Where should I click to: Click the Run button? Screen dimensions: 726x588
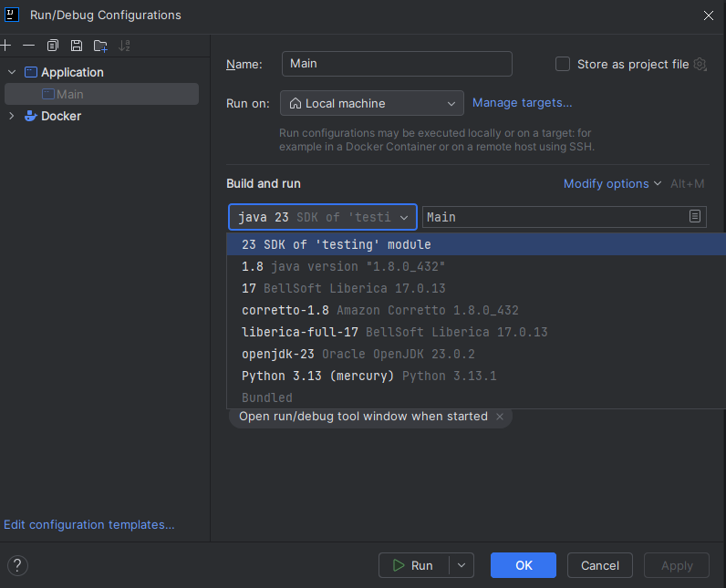(414, 565)
